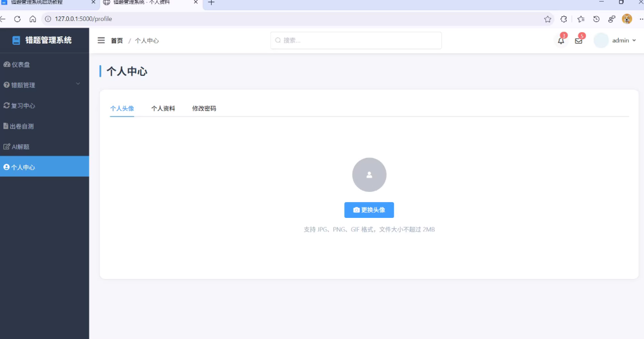Click the 更换头像 button
644x339 pixels.
[x=369, y=210]
